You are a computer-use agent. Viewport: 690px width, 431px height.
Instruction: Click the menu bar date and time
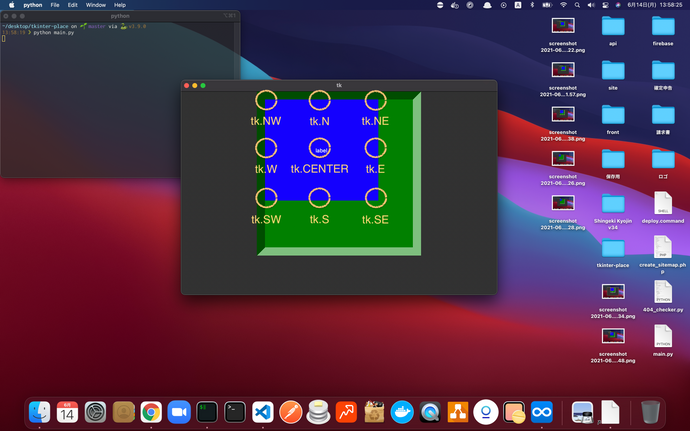[x=655, y=5]
